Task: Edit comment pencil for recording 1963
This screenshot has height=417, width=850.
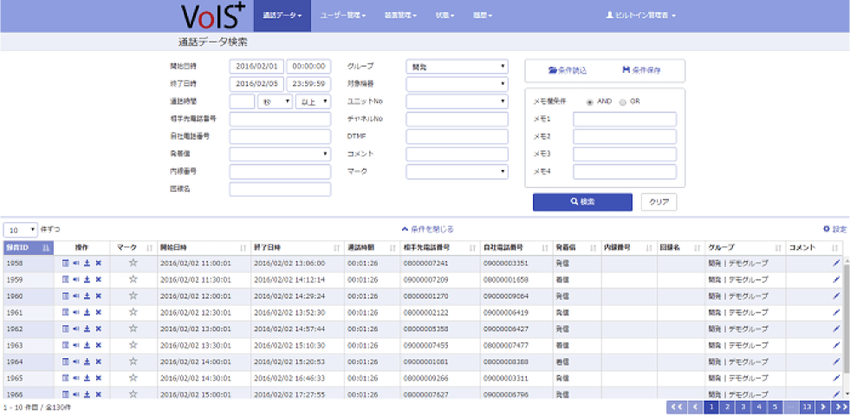Action: point(836,345)
